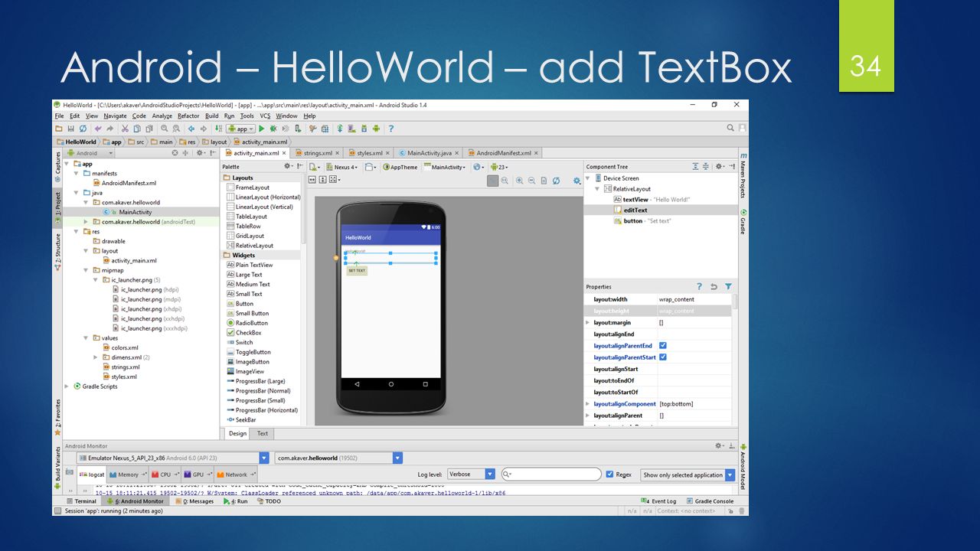The width and height of the screenshot is (980, 551).
Task: Click the Properties help question mark icon
Action: (698, 286)
